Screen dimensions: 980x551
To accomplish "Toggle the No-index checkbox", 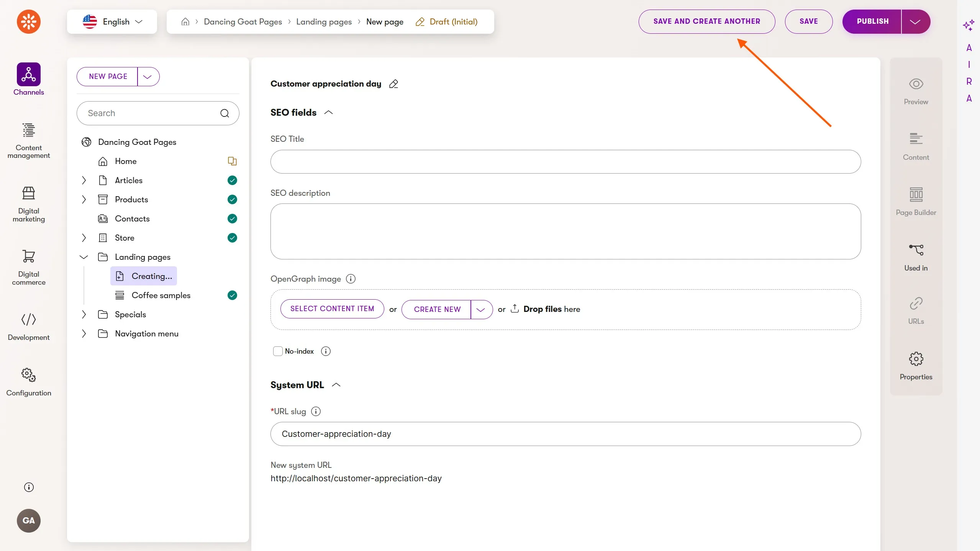I will [278, 351].
